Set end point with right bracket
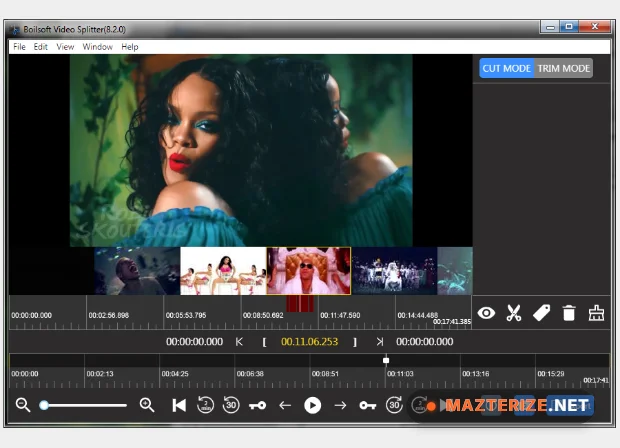Image resolution: width=620 pixels, height=448 pixels. coord(355,342)
